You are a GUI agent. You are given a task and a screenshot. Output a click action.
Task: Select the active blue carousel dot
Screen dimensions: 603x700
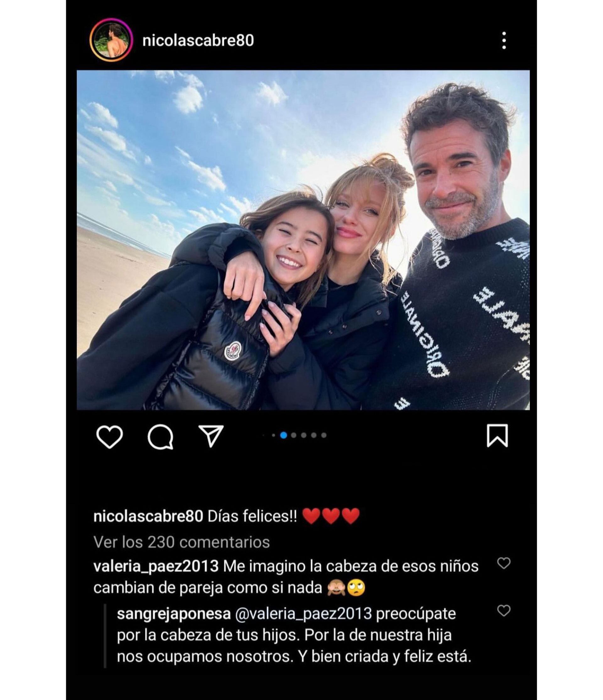(284, 435)
